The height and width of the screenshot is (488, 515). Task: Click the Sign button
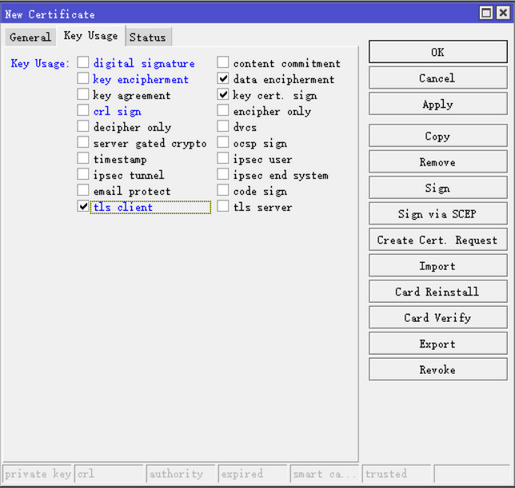(438, 188)
